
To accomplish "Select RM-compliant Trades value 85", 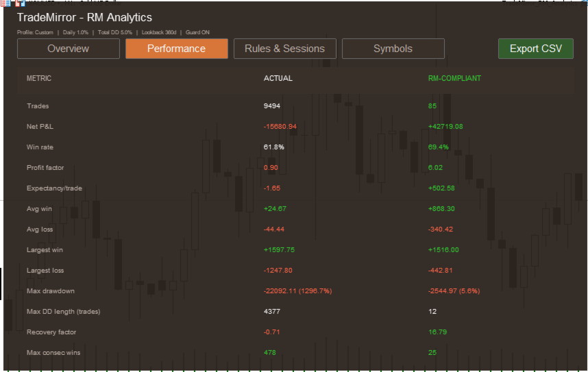I will pyautogui.click(x=432, y=106).
